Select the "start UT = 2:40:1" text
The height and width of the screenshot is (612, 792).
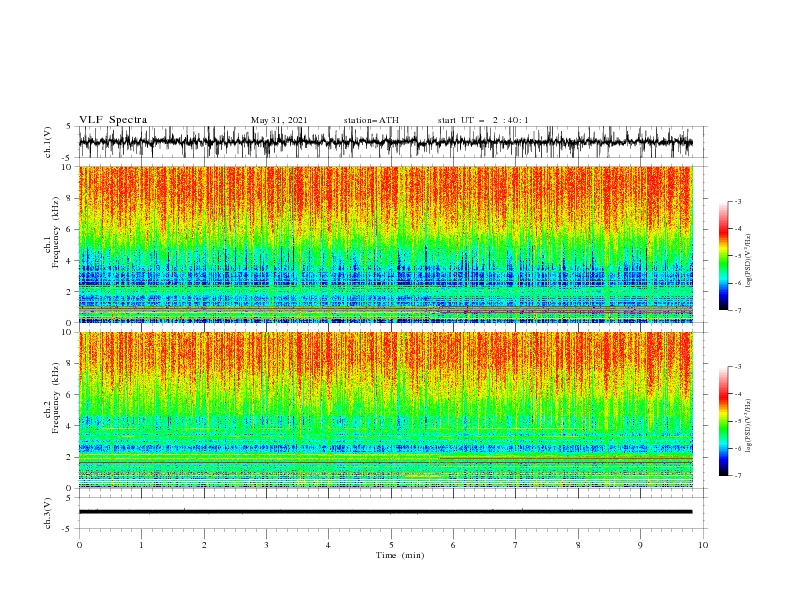tap(483, 120)
